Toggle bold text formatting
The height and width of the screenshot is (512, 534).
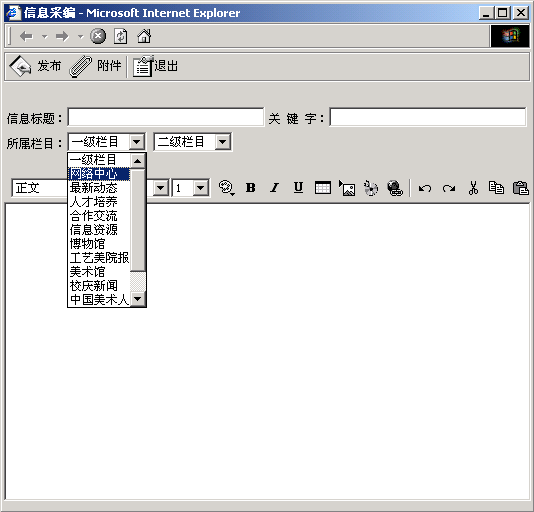pos(251,188)
